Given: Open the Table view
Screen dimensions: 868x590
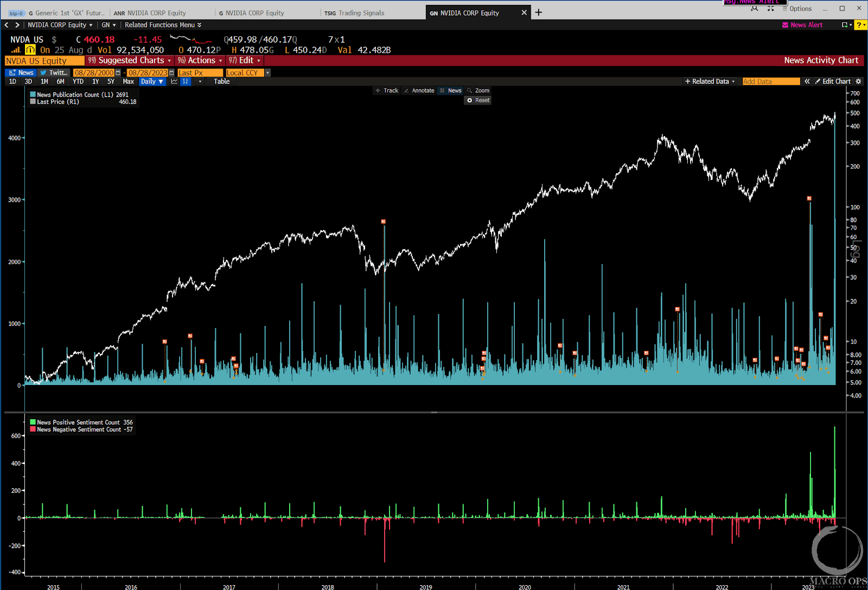Looking at the screenshot, I should [x=221, y=81].
